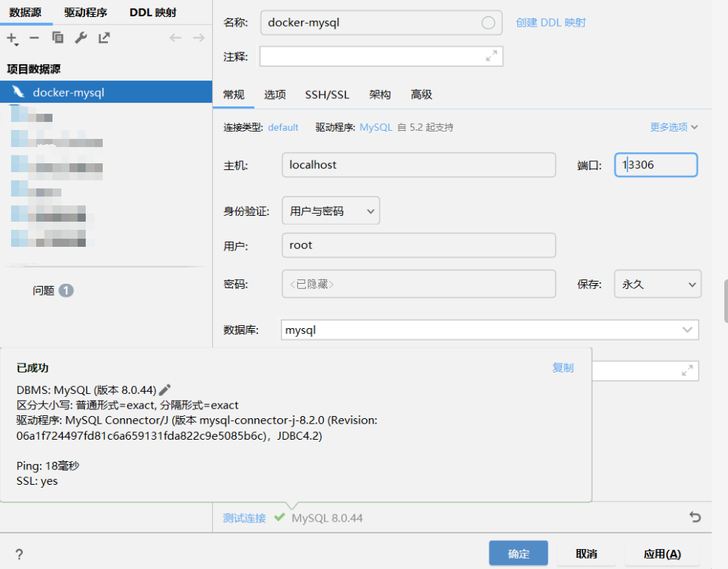Image resolution: width=728 pixels, height=569 pixels.
Task: Click the 取消 button
Action: click(x=586, y=553)
